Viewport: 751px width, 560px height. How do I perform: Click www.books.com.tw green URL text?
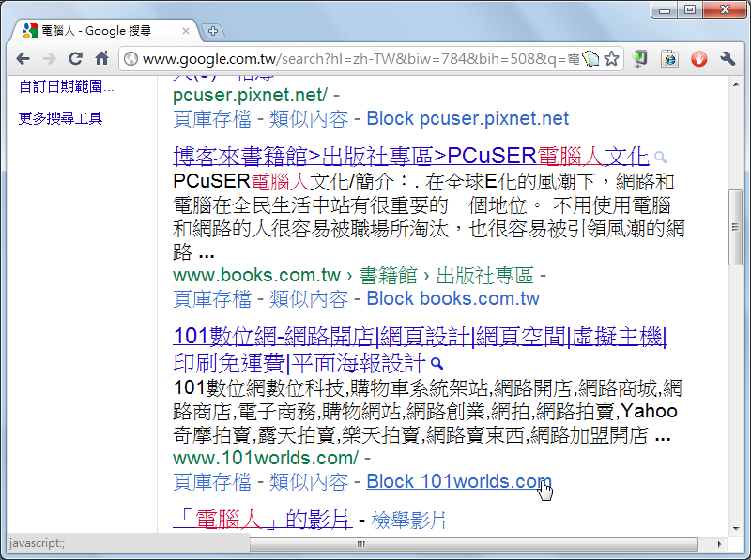(x=256, y=276)
